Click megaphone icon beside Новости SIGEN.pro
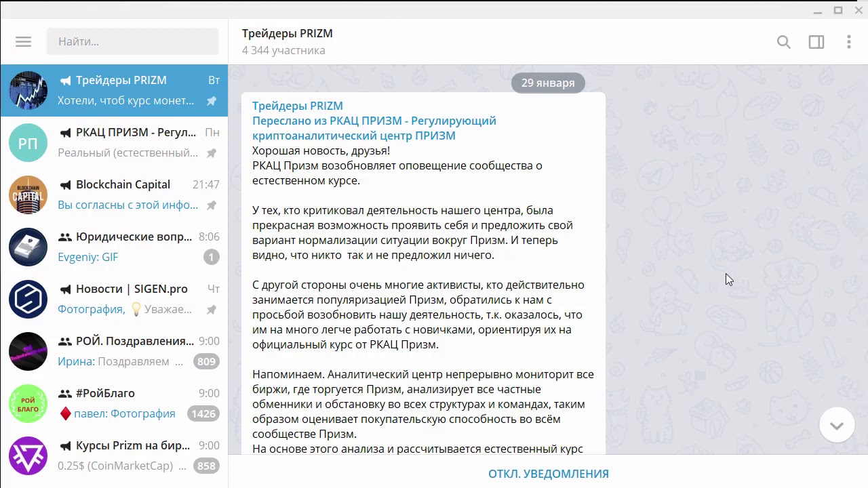This screenshot has height=488, width=868. point(65,289)
